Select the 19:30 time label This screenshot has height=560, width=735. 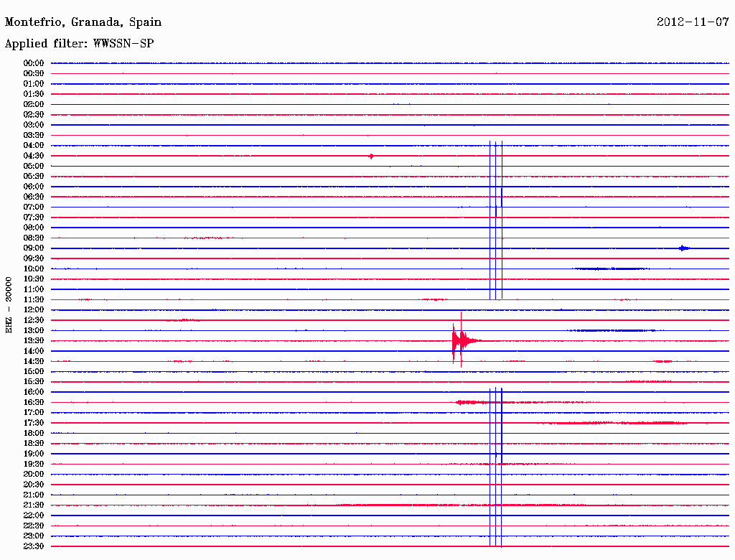(x=34, y=464)
